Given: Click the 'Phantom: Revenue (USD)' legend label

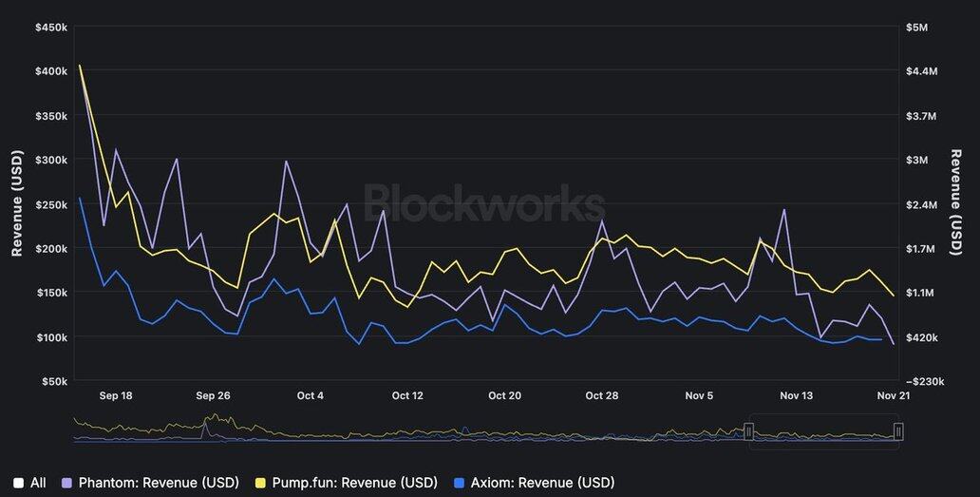Looking at the screenshot, I should click(x=159, y=483).
